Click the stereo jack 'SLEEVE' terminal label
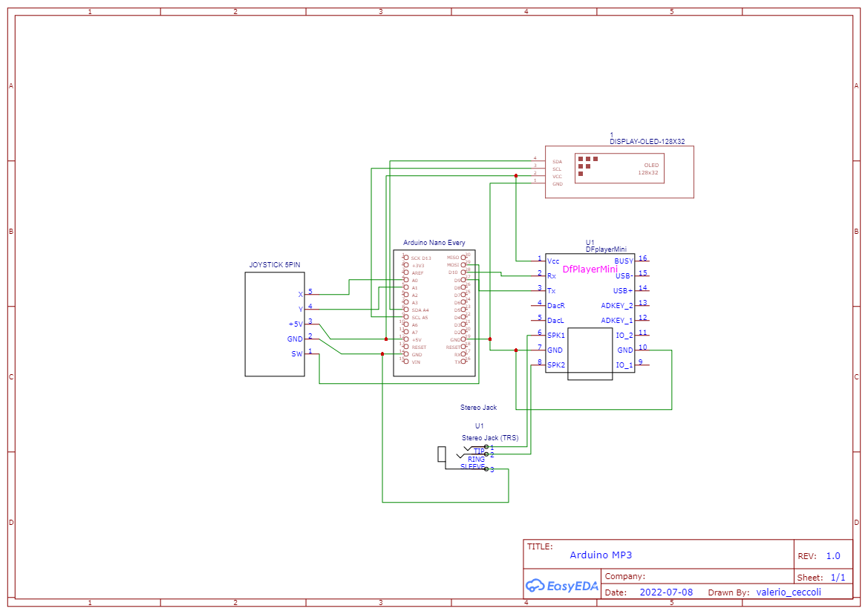Screen dimensions: 868x614 (473, 467)
